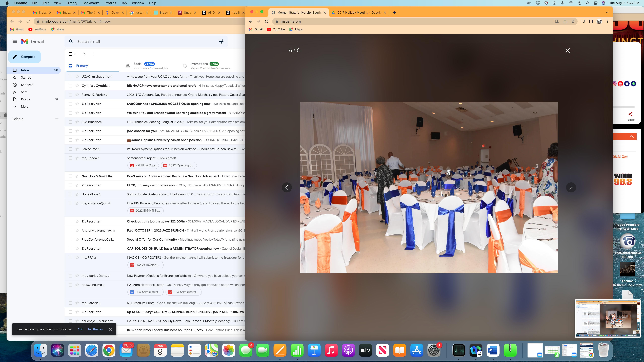
Task: Open the screenshot preview thumbnail
Action: click(608, 318)
